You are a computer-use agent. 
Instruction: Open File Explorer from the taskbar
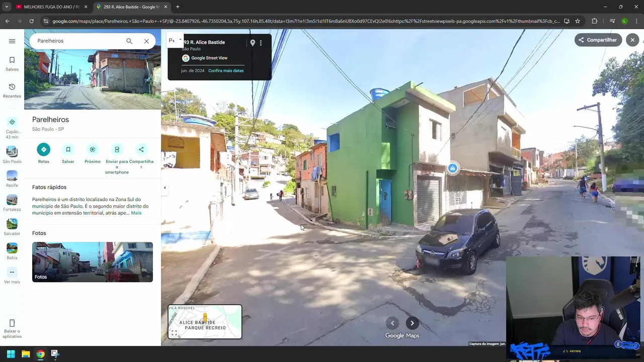pos(26,354)
